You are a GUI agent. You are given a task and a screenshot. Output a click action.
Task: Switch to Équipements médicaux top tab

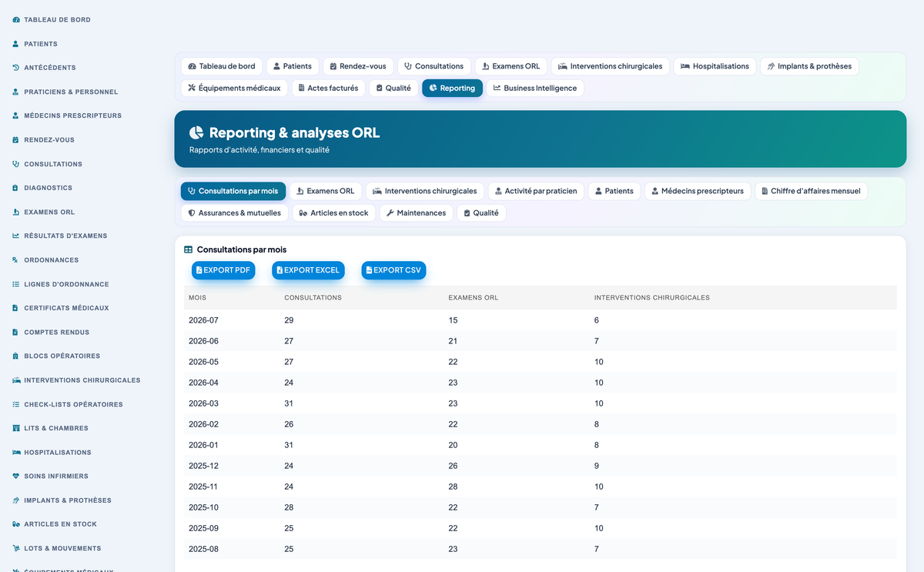pos(234,89)
